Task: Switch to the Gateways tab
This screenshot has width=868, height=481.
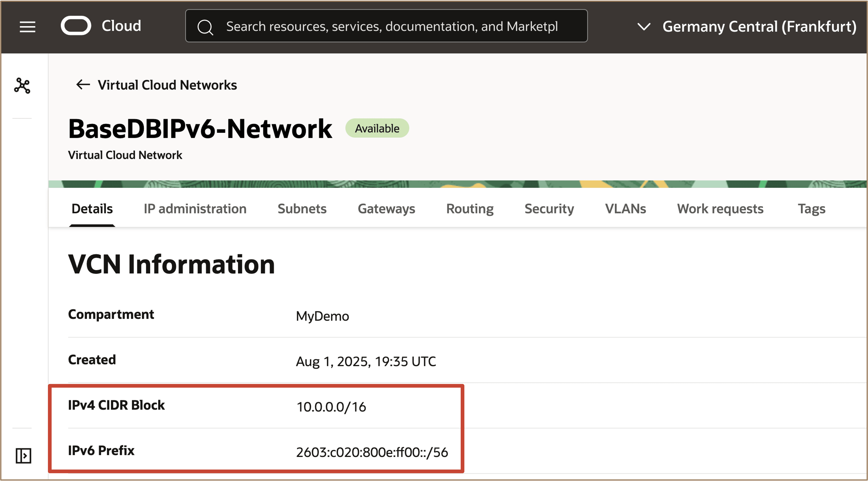Action: [x=386, y=209]
